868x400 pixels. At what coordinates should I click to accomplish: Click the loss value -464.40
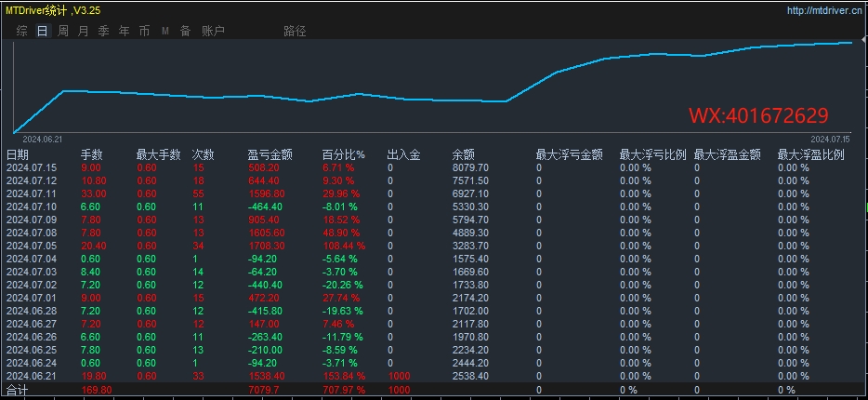click(x=265, y=207)
